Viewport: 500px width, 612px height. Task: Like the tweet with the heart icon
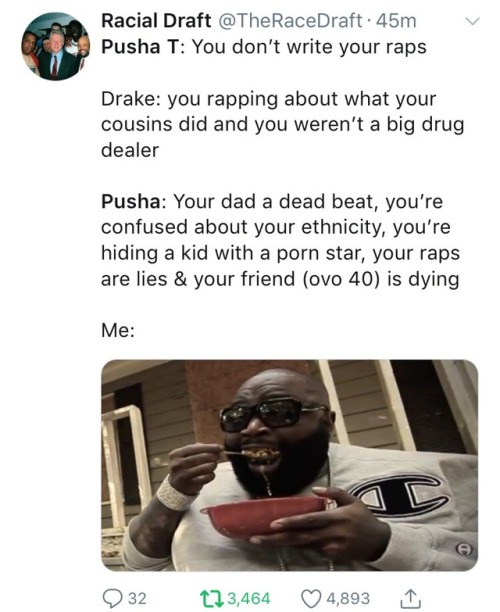[x=311, y=598]
